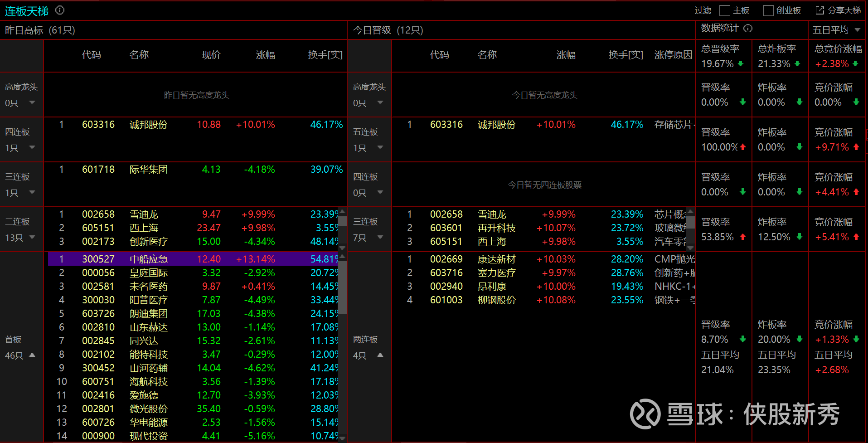Collapse the 三连板 1只 group arrow

32,192
